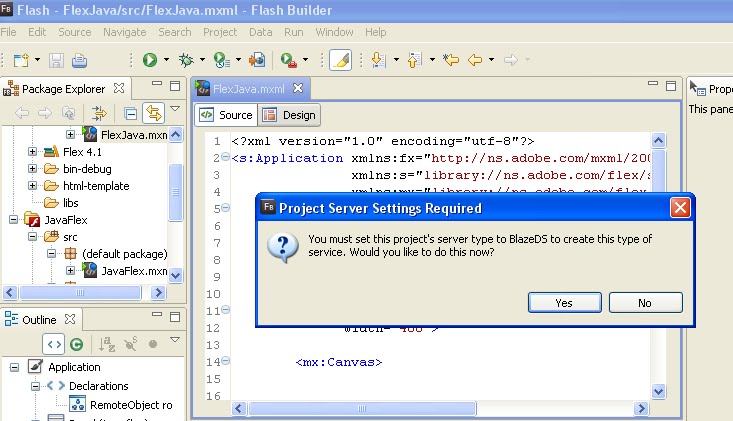The width and height of the screenshot is (733, 421).
Task: Fold the mx:Canvas block at line 14
Action: coord(225,360)
